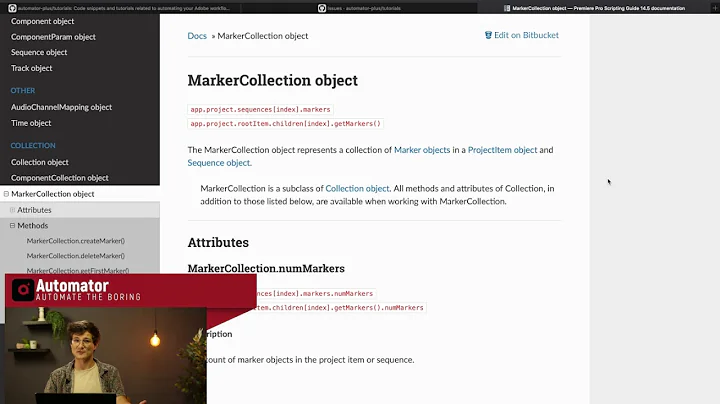Open ComponentParam object in sidebar
The width and height of the screenshot is (720, 404).
coord(53,37)
